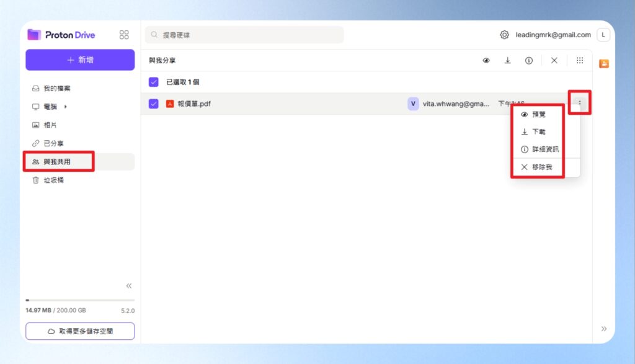The image size is (635, 364).
Task: Click toolbar X remove-me icon
Action: point(554,60)
